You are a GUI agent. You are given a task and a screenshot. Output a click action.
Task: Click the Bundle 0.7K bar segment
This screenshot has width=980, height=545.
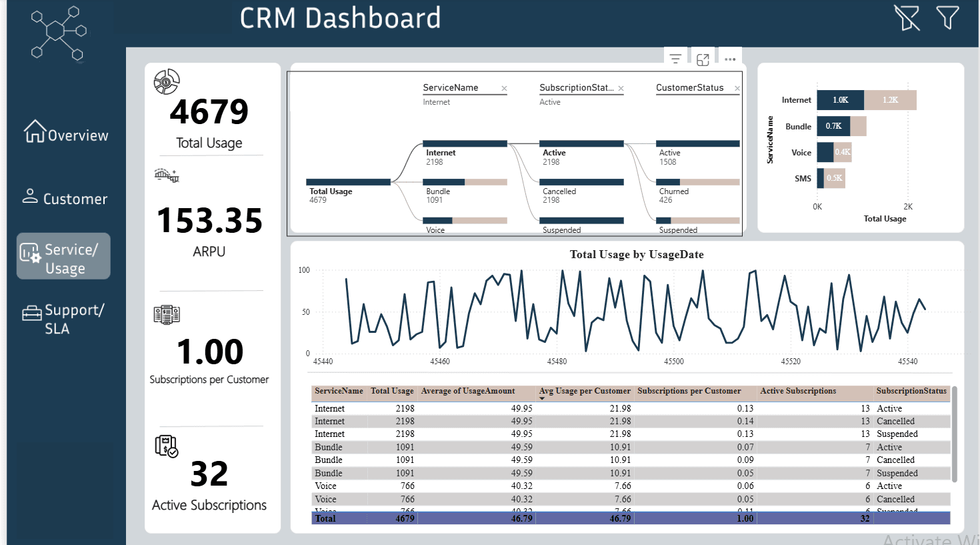833,126
